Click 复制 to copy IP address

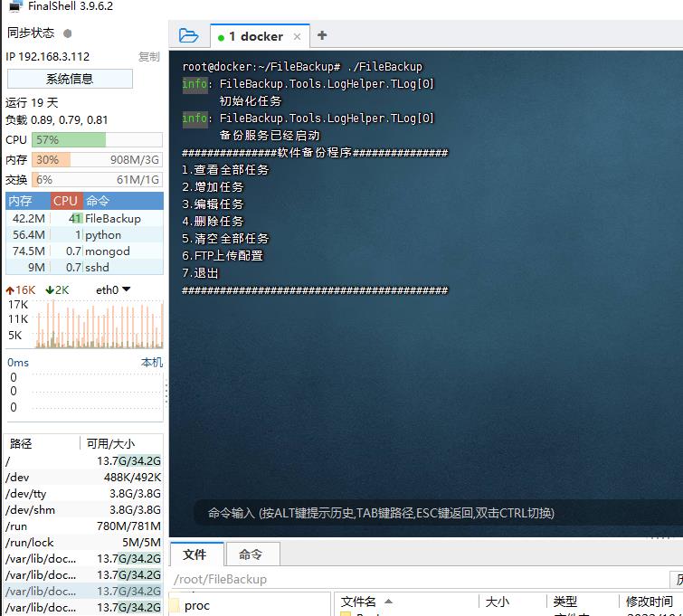[x=149, y=56]
